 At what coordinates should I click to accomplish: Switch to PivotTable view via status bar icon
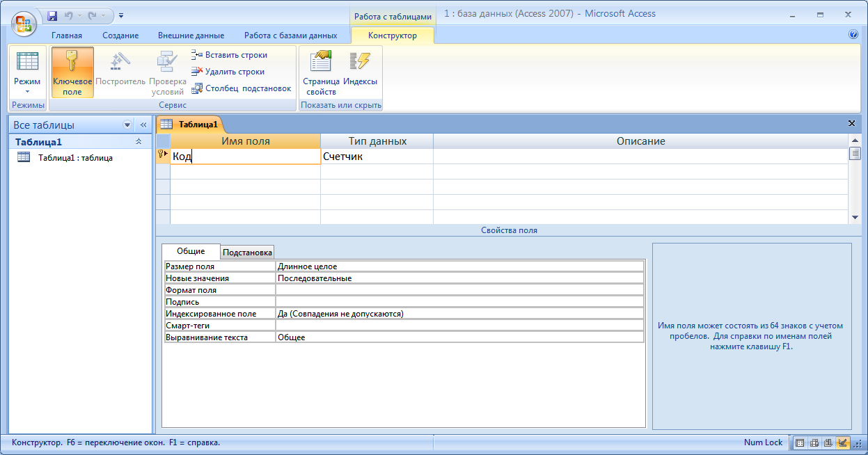[x=814, y=442]
